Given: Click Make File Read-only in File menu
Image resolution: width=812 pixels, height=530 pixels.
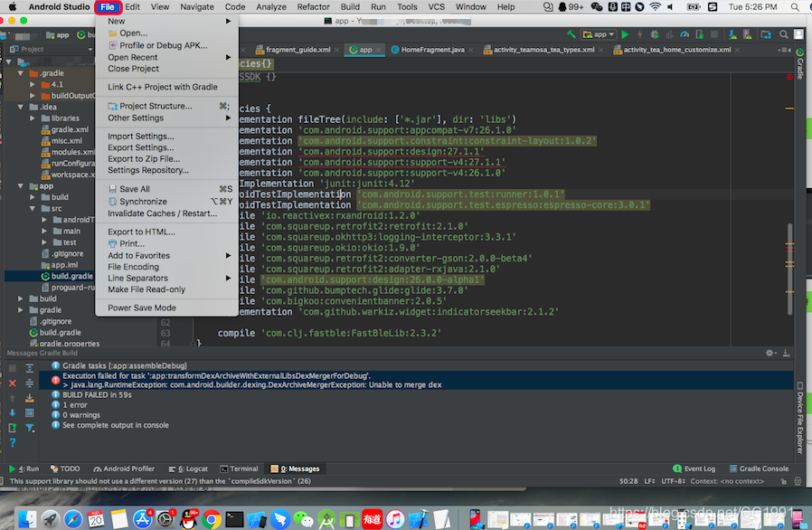Looking at the screenshot, I should click(166, 289).
